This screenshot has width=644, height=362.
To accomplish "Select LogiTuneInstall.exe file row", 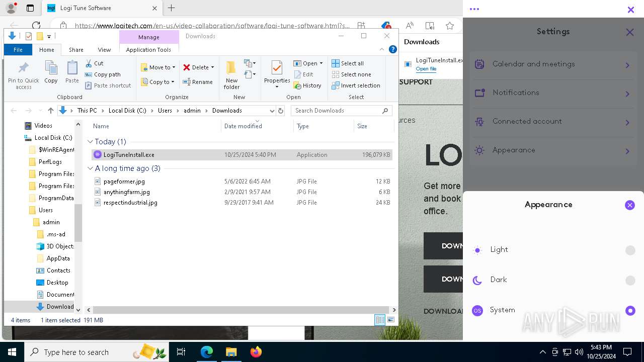I will 242,155.
